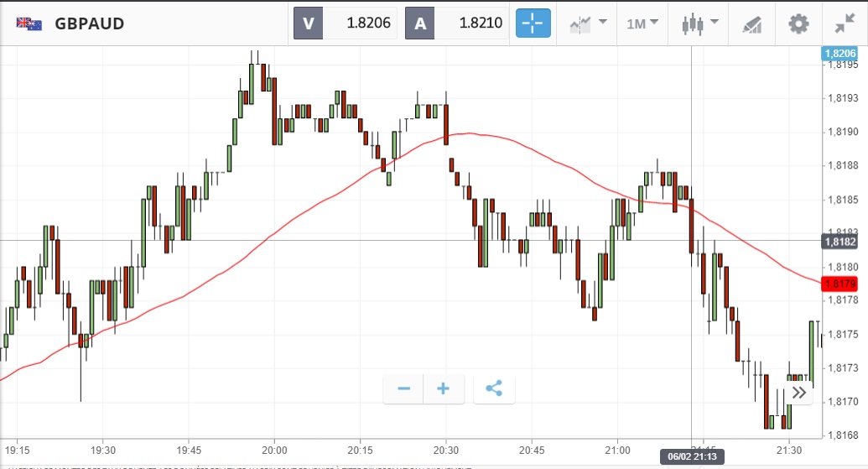Click the GBPAUD flag icon
This screenshot has height=469, width=868.
coord(29,23)
